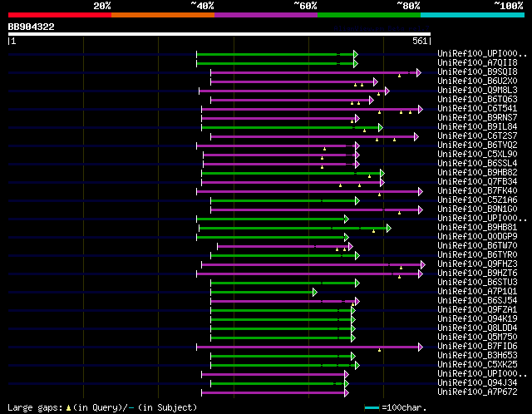
Task: Click the cyan ~100% legend color segment
Action: tap(473, 15)
